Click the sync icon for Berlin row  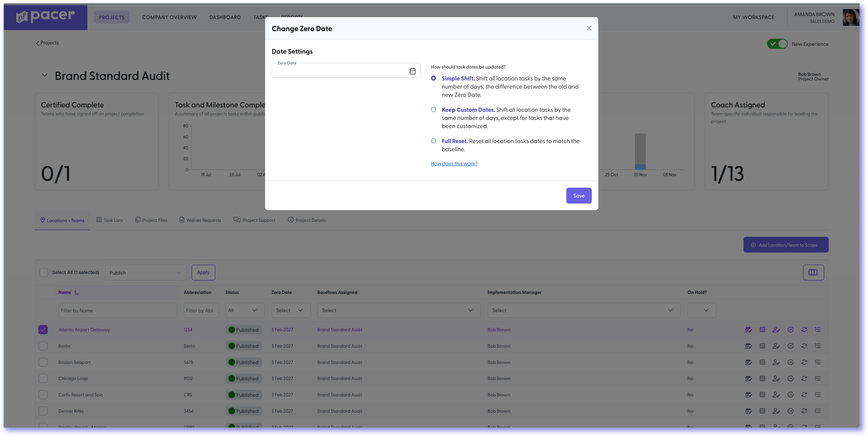pos(804,346)
